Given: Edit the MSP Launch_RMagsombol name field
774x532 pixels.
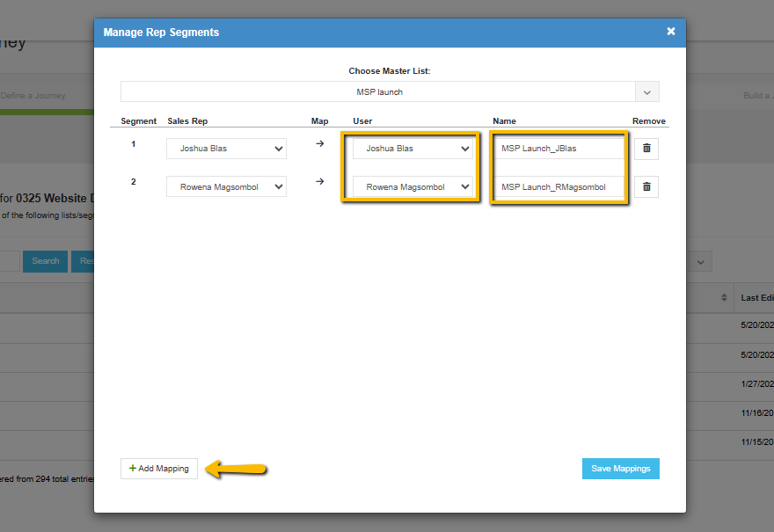Looking at the screenshot, I should (559, 187).
